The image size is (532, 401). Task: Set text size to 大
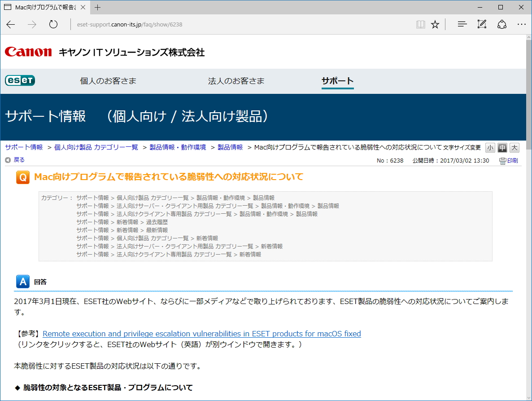click(x=515, y=148)
